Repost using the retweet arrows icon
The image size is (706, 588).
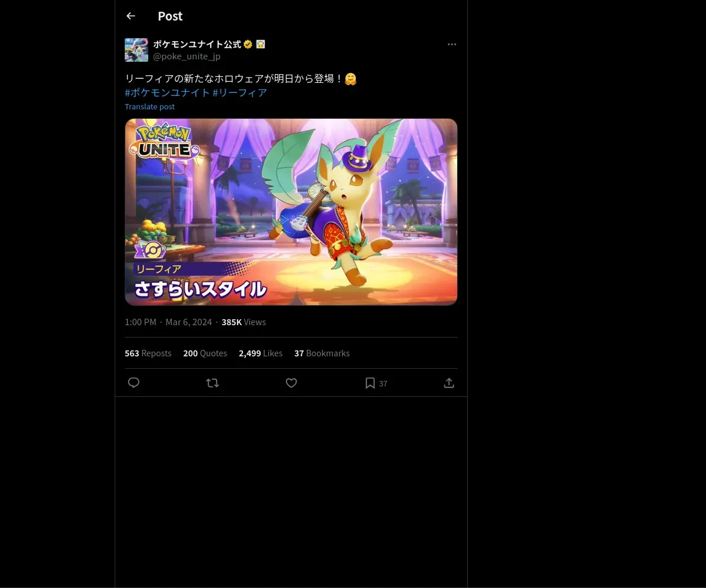[212, 383]
